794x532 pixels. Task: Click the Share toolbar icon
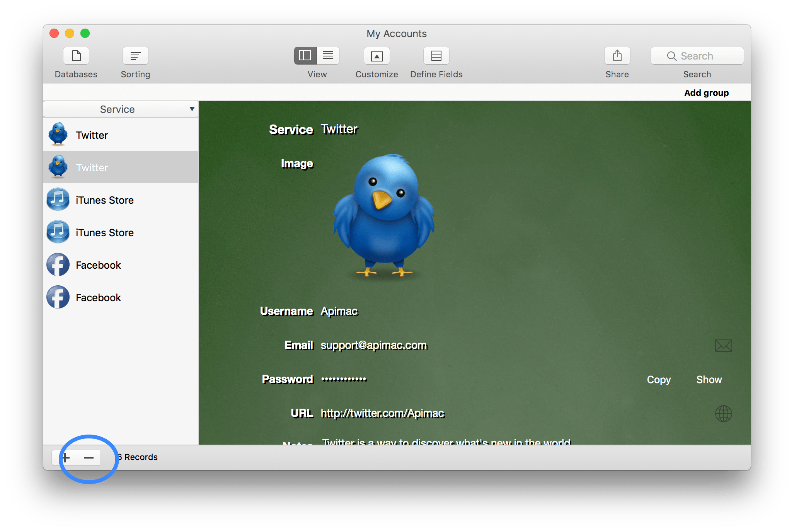[617, 56]
